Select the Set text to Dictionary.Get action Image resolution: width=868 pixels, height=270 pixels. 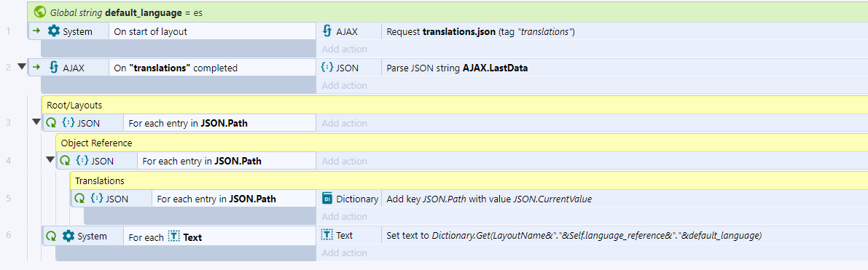[x=574, y=236]
